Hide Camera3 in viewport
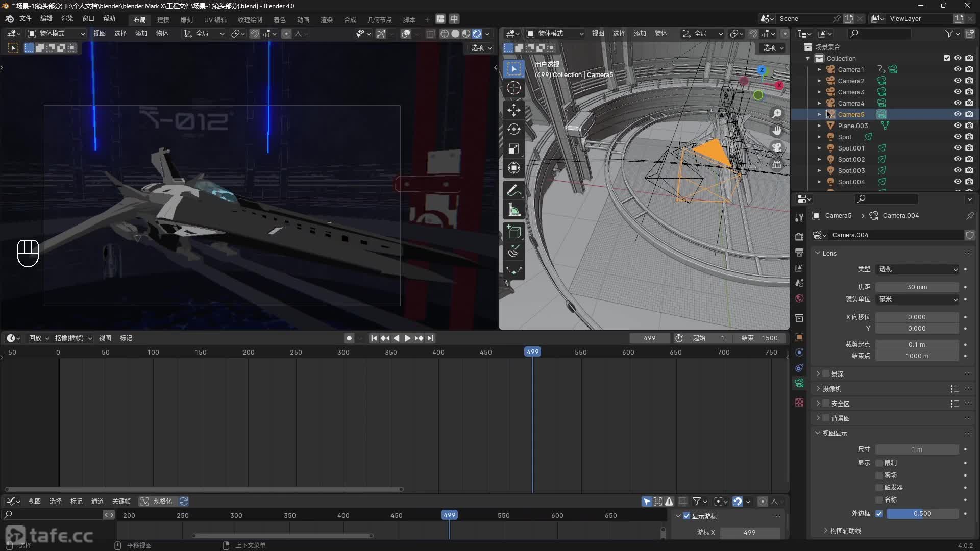Viewport: 980px width, 551px height. point(958,92)
